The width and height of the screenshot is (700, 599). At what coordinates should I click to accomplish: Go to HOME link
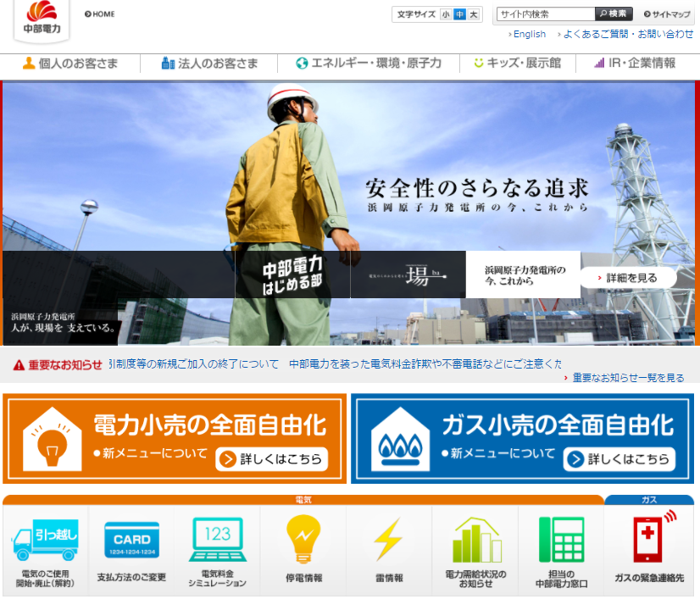99,14
